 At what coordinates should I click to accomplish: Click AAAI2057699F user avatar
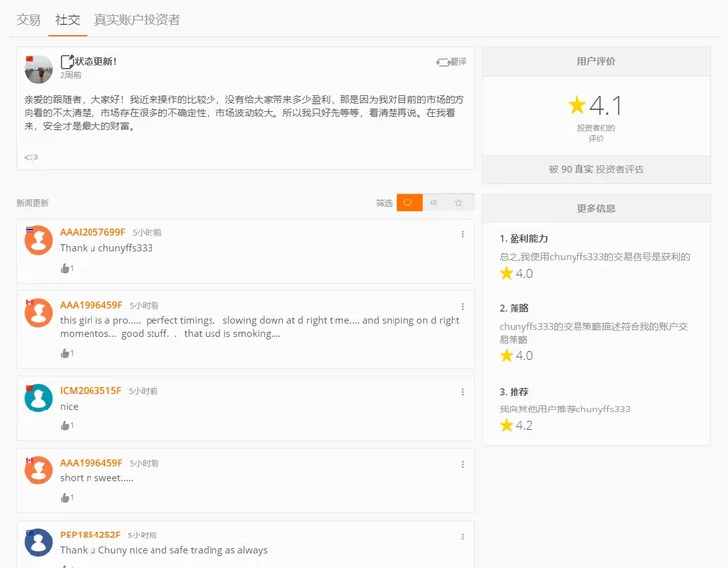click(x=38, y=240)
